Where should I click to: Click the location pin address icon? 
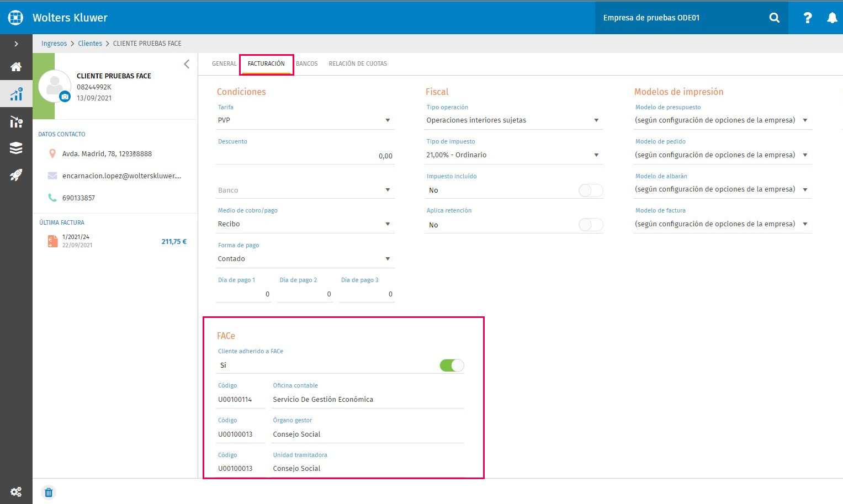tap(52, 153)
